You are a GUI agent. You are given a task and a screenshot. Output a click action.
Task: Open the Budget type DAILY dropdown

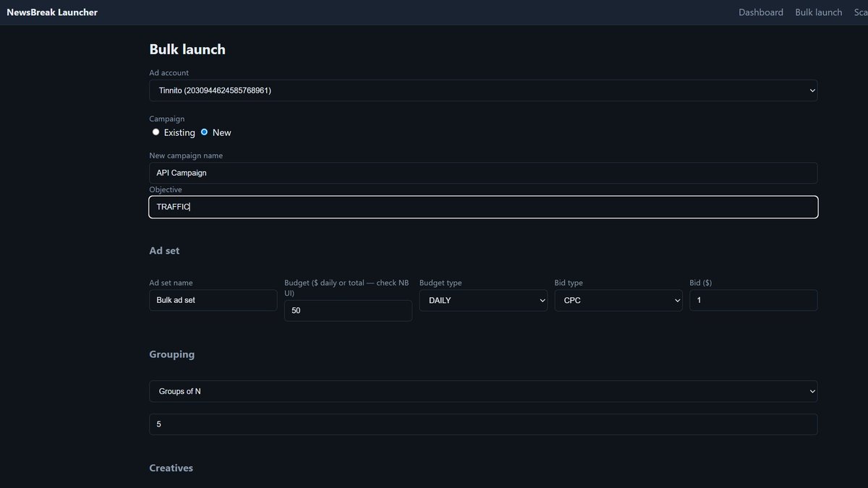(x=483, y=300)
